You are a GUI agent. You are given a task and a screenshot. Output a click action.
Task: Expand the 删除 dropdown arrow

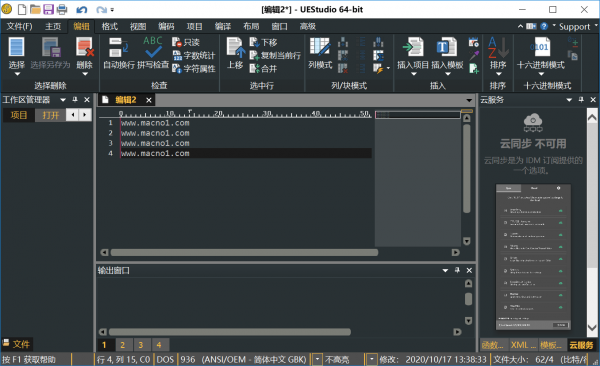(x=85, y=74)
